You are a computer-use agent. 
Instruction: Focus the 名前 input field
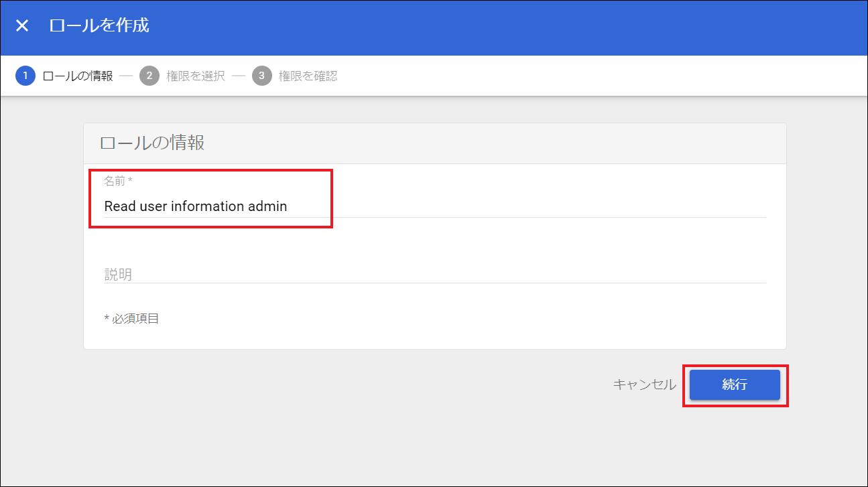pos(434,206)
